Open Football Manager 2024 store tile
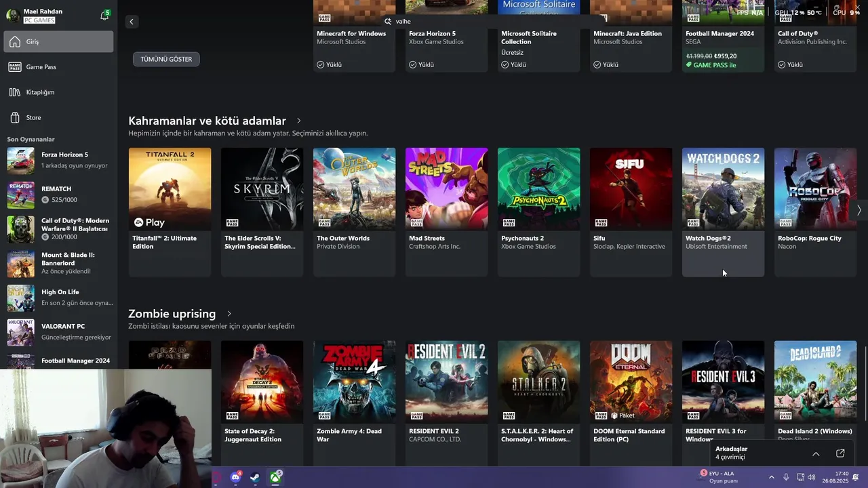The image size is (868, 488). (x=723, y=36)
